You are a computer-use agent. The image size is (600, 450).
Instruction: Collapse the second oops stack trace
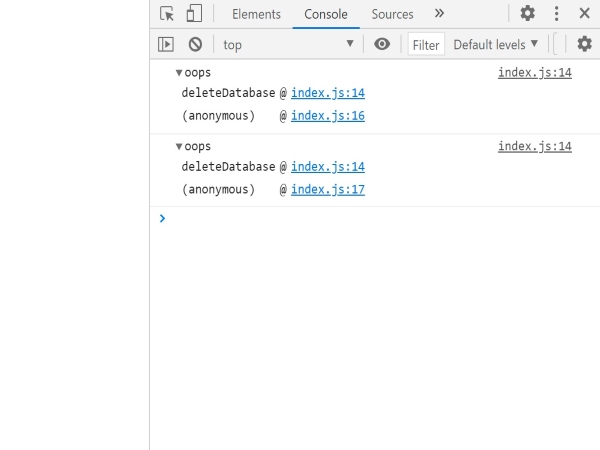click(x=179, y=147)
